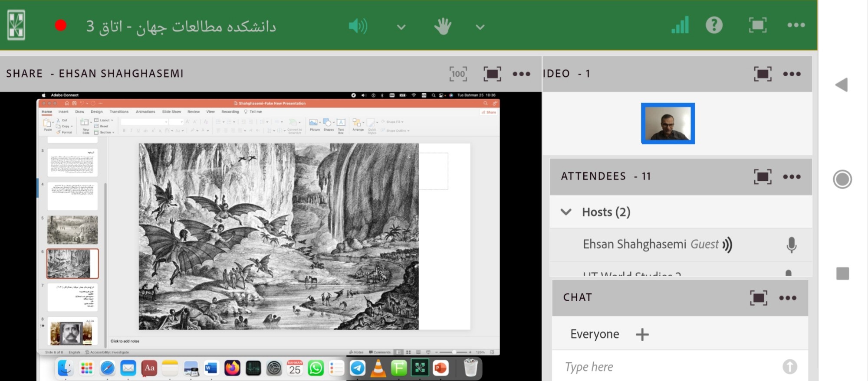Click Accessibility: Investigate in status bar
Image resolution: width=868 pixels, height=381 pixels.
coord(107,352)
